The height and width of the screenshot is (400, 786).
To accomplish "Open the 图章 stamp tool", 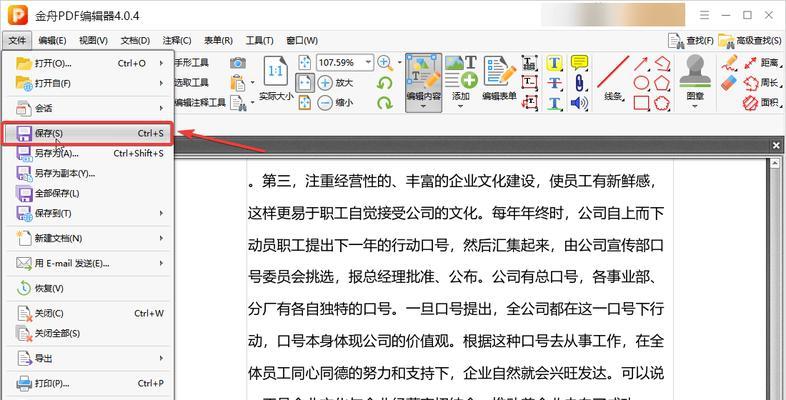I will pos(694,82).
